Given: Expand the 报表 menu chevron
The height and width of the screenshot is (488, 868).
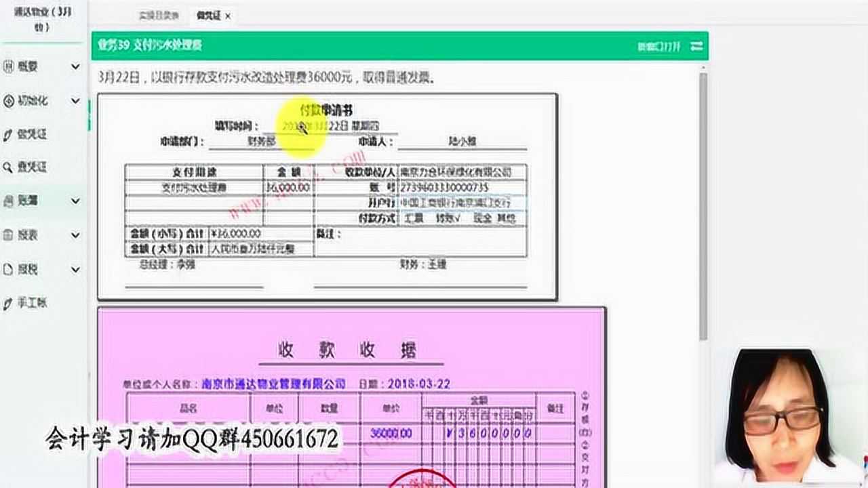Looking at the screenshot, I should [x=75, y=235].
